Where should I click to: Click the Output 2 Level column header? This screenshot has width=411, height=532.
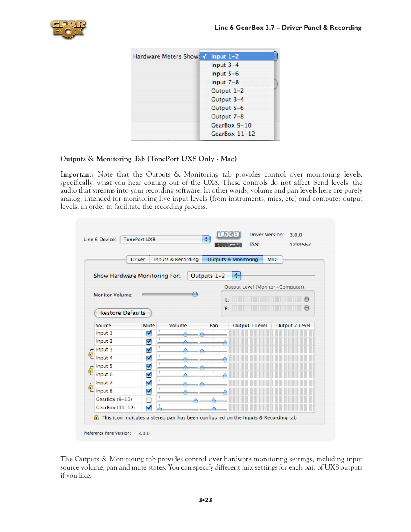pos(293,325)
